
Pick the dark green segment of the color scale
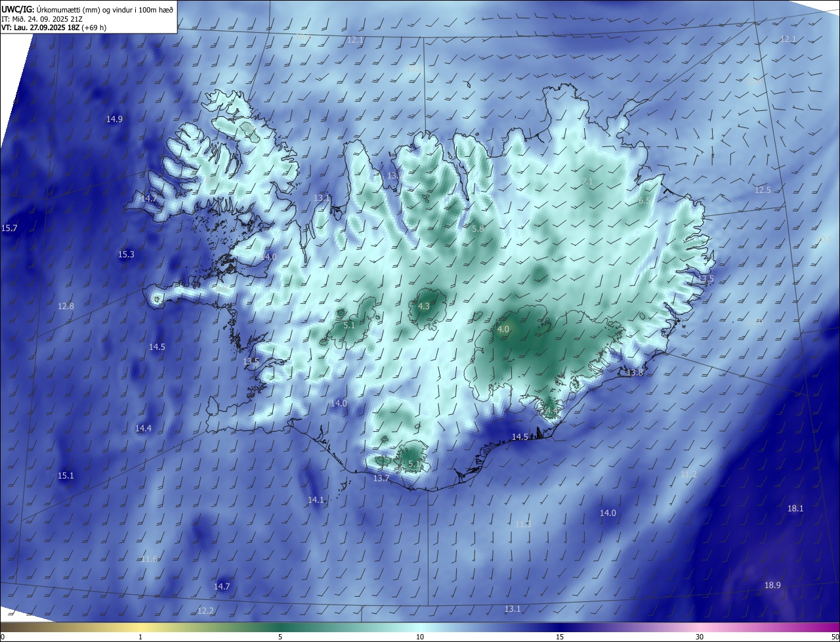[280, 627]
